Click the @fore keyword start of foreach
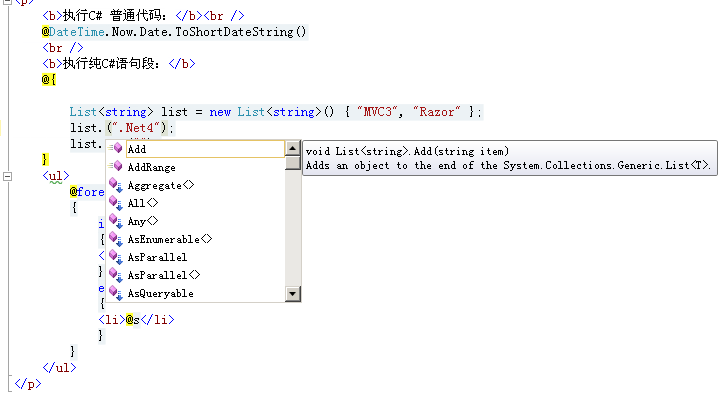This screenshot has width=728, height=397. click(87, 192)
